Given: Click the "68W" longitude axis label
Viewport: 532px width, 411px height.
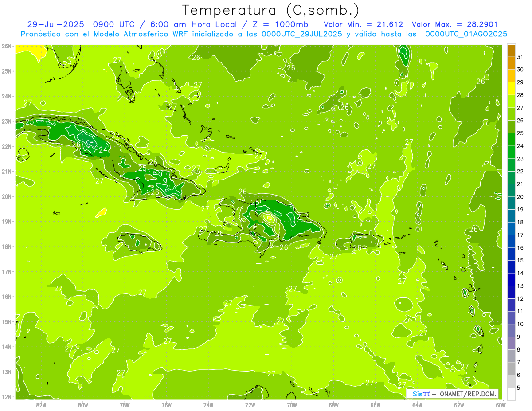Looking at the screenshot, I should coord(334,405).
